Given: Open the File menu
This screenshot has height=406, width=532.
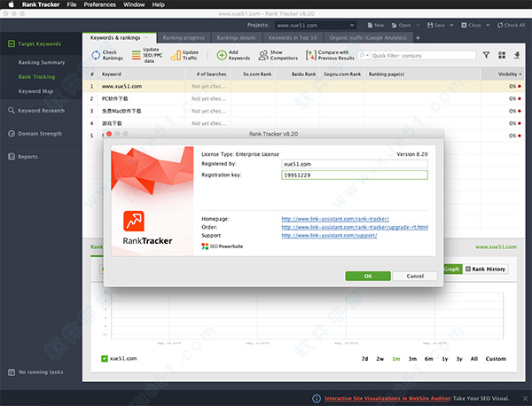Looking at the screenshot, I should tap(72, 4).
